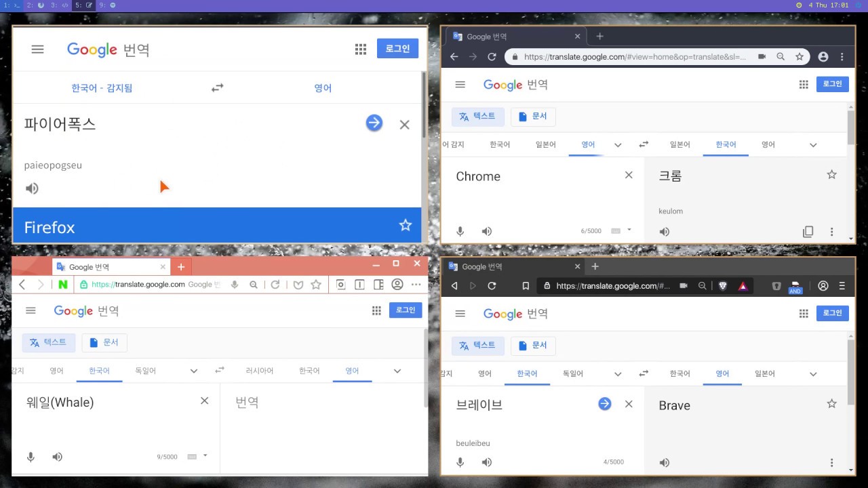Screen dimensions: 868x488
Task: Select 영어 target language in Firefox window
Action: [323, 88]
